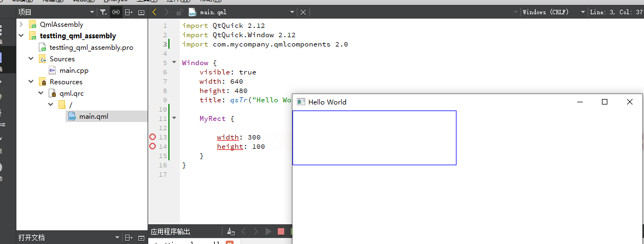Viewport: 644px width, 244px height.
Task: Click the Hello World window icon
Action: tap(301, 102)
